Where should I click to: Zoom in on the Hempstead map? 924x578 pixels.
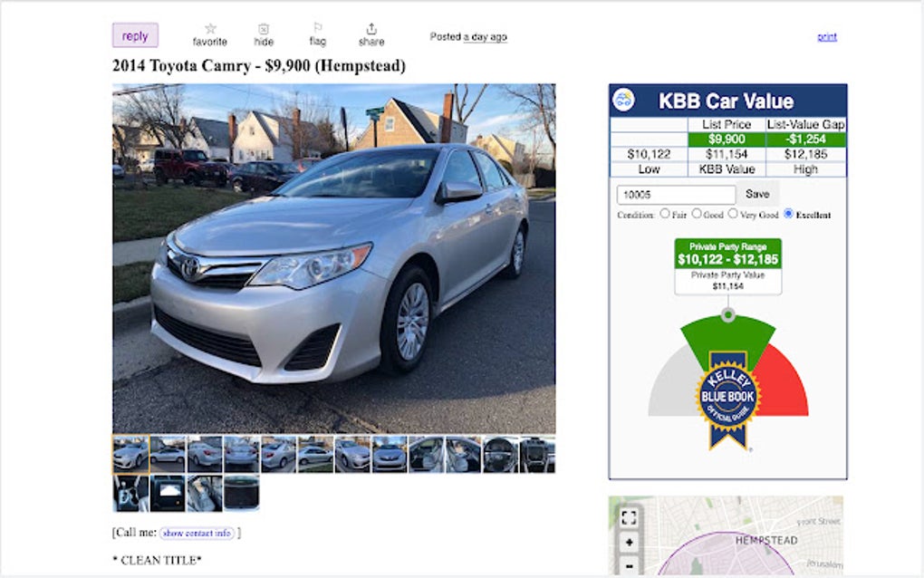pyautogui.click(x=629, y=542)
